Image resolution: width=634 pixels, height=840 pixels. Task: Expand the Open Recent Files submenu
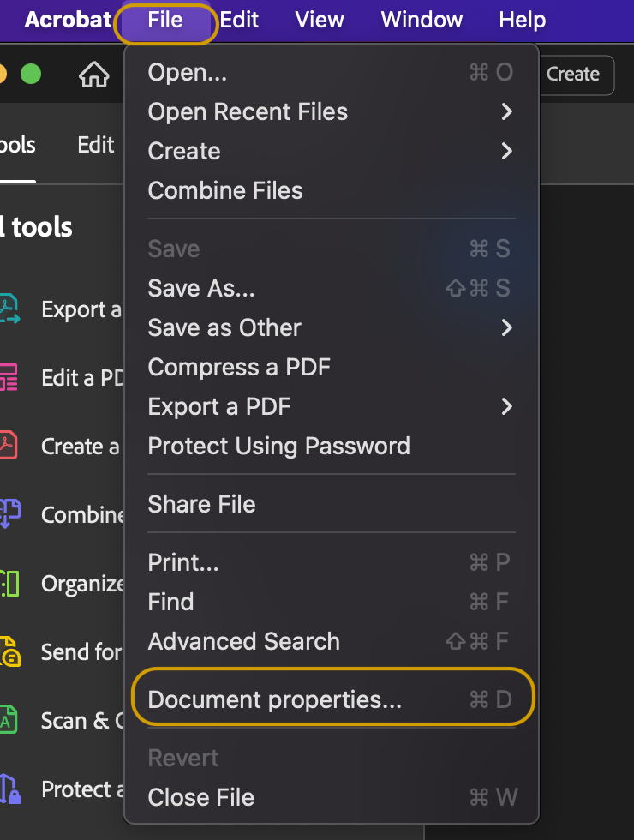506,112
